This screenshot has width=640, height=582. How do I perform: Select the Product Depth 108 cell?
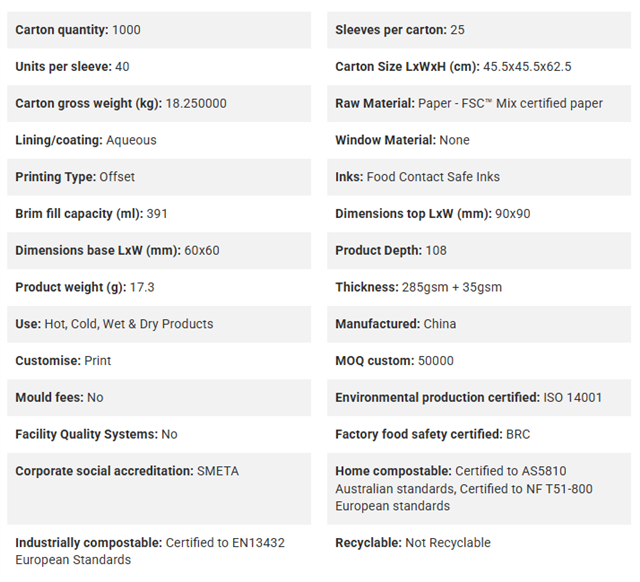pos(479,251)
